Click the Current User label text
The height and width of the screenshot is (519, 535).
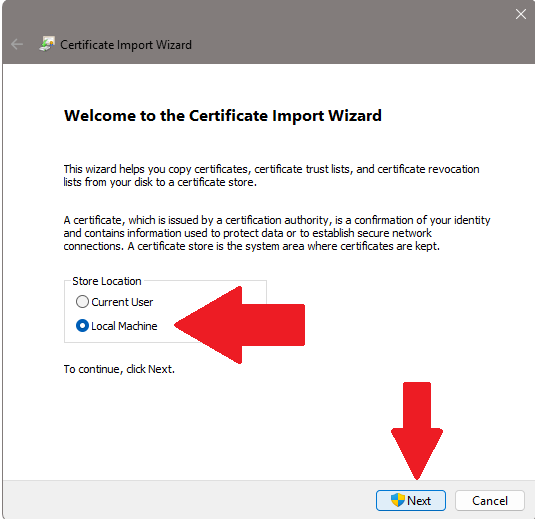tap(122, 302)
